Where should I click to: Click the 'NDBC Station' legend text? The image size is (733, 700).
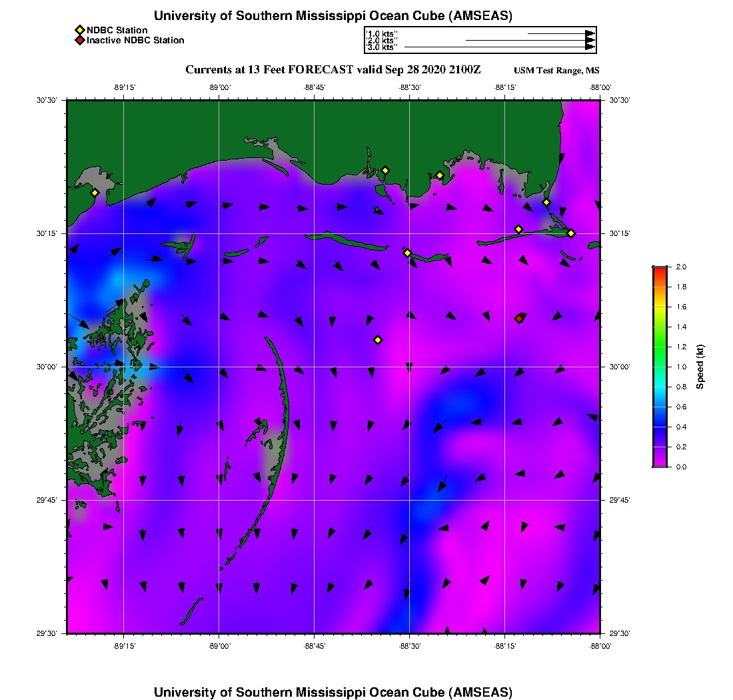pos(117,30)
